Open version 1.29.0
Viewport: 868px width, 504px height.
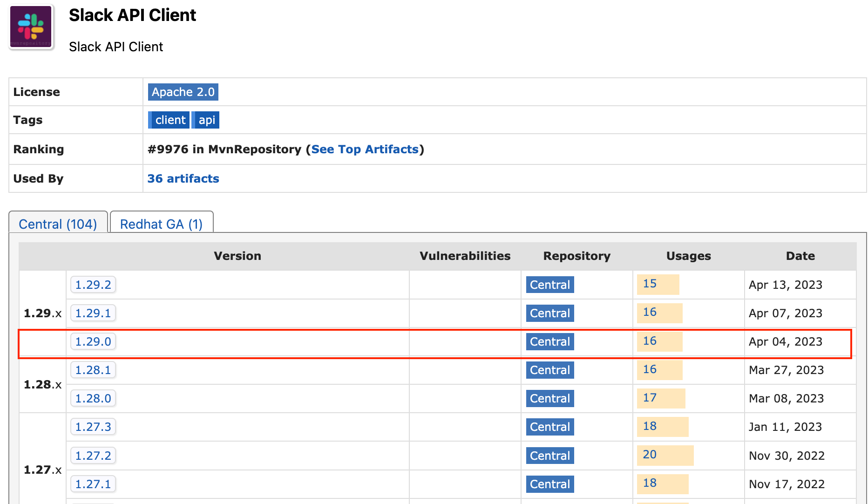pos(93,341)
